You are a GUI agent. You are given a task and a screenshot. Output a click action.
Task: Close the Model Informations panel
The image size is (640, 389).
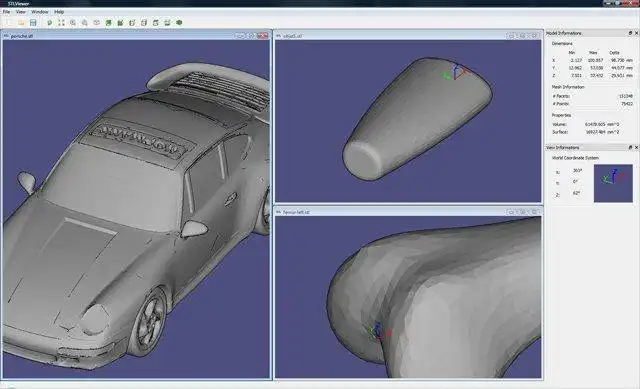tap(636, 33)
